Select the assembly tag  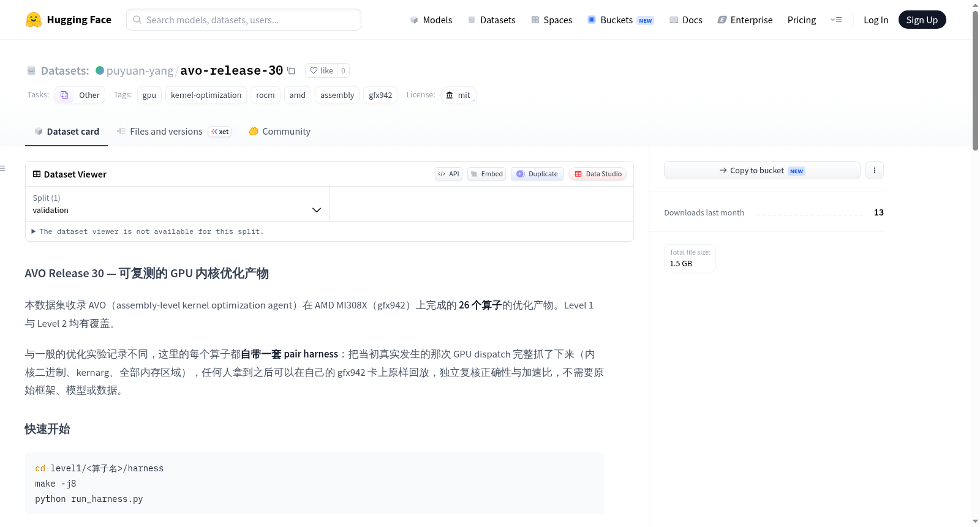337,95
